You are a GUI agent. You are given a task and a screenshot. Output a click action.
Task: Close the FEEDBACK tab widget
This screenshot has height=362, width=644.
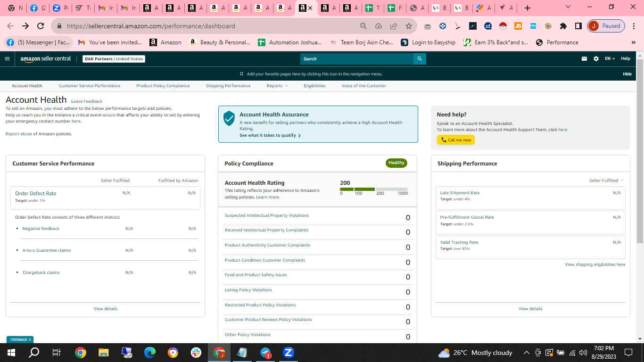(x=30, y=339)
